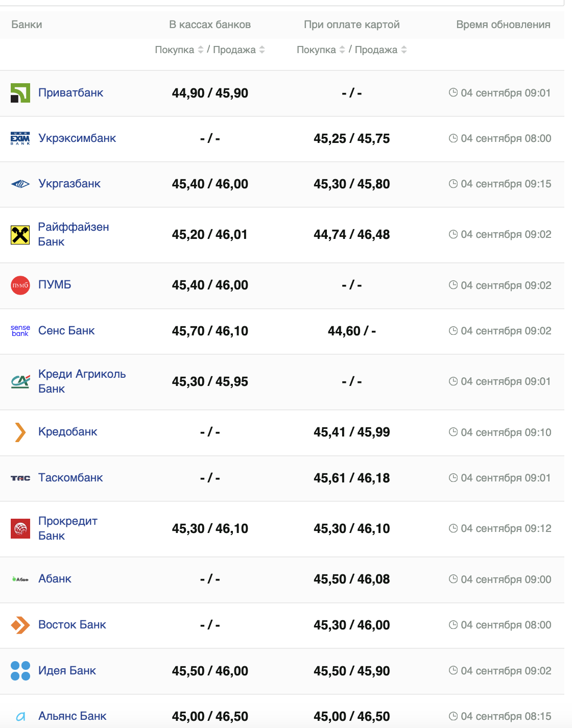The image size is (572, 728).
Task: Click the Восток Банк orange logo
Action: pos(20,625)
